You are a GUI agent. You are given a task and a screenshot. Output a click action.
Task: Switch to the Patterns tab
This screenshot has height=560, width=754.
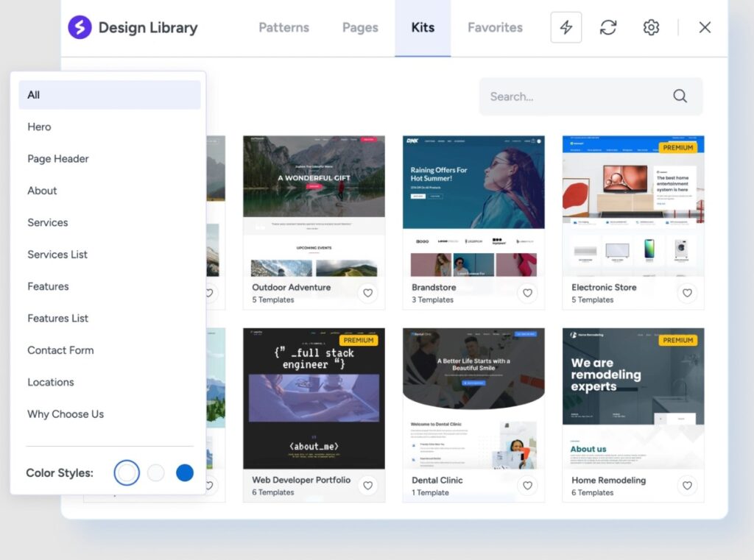coord(283,28)
